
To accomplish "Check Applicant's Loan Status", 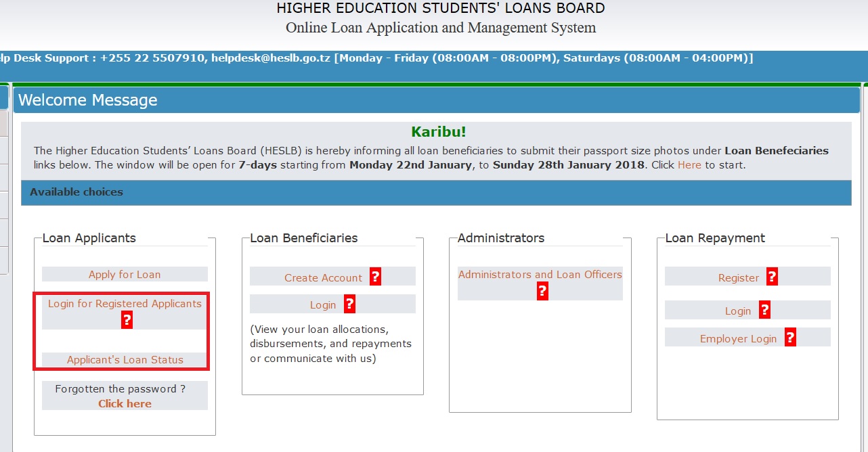I will coord(125,360).
